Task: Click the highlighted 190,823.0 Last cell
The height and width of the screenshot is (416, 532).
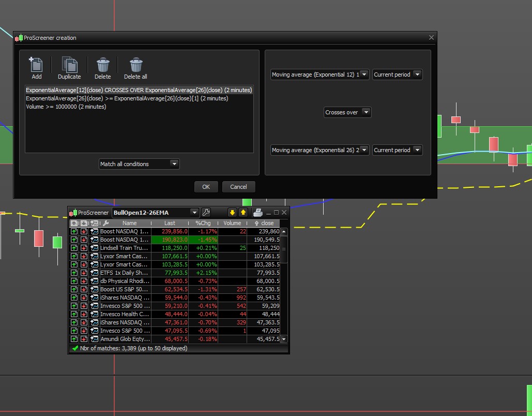Action: [170, 240]
